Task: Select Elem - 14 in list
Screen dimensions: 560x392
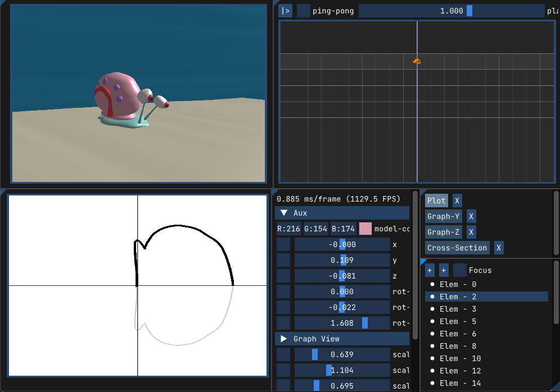Action: pyautogui.click(x=486, y=383)
